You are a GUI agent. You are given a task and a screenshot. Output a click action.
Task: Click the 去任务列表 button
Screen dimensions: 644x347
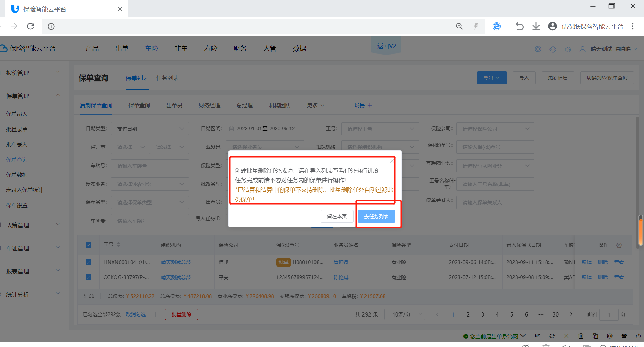(x=376, y=216)
